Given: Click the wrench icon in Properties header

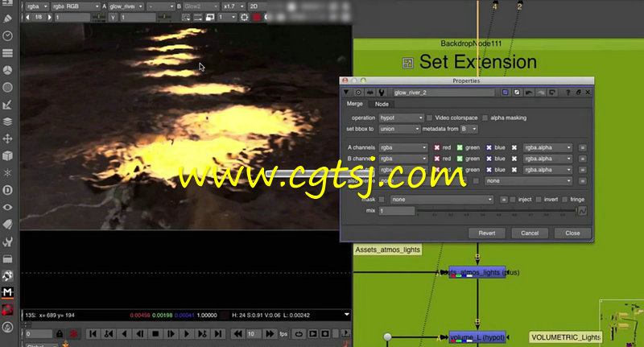Looking at the screenshot, I should [x=382, y=93].
